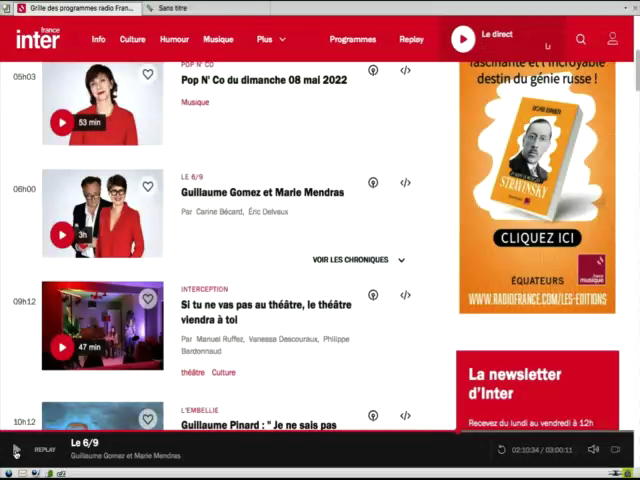Favorite the Interception episode heart

[x=148, y=298]
